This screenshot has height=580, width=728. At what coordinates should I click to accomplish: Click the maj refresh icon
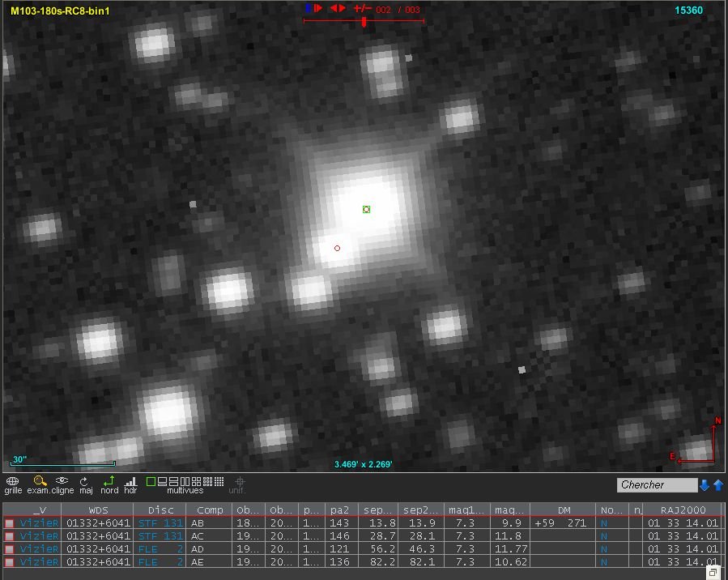coord(84,481)
